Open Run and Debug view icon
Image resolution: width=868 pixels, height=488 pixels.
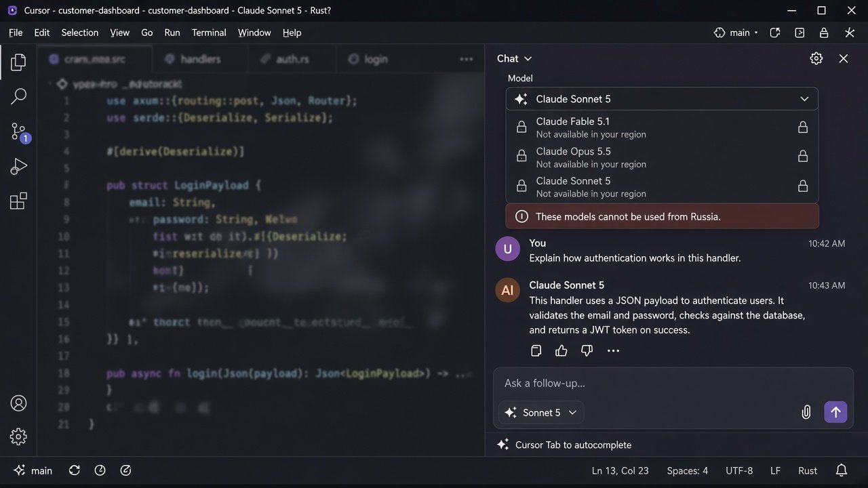18,167
